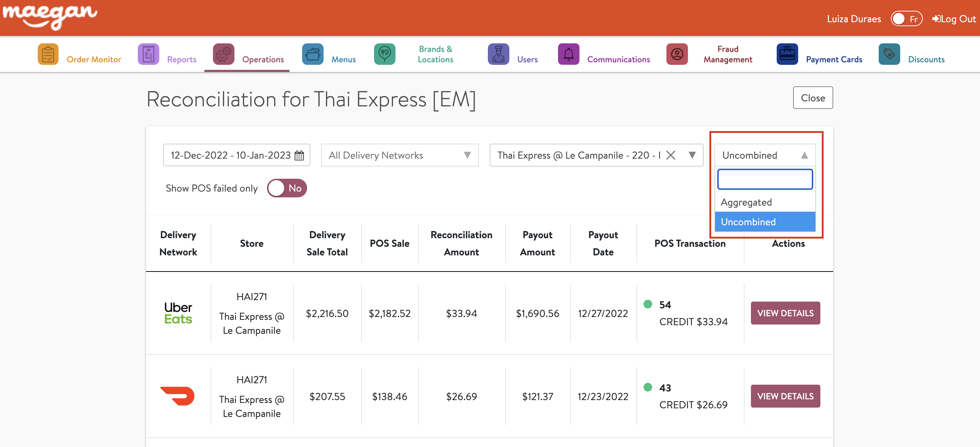This screenshot has width=980, height=447.
Task: Select the Aggregated option
Action: coord(746,202)
